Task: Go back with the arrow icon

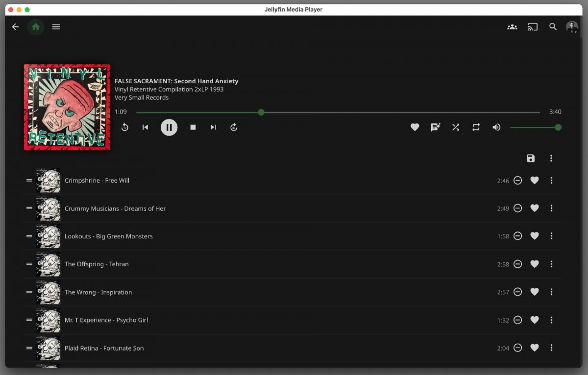Action: coord(16,27)
